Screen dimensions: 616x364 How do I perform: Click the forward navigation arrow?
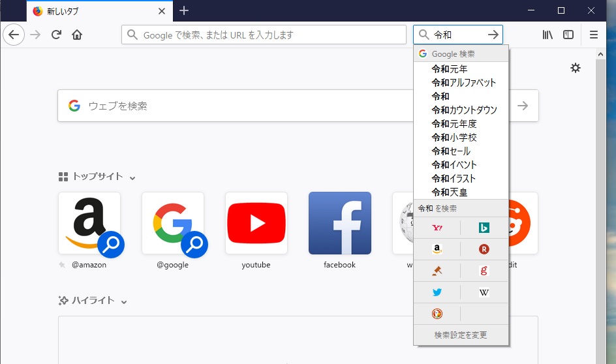35,35
